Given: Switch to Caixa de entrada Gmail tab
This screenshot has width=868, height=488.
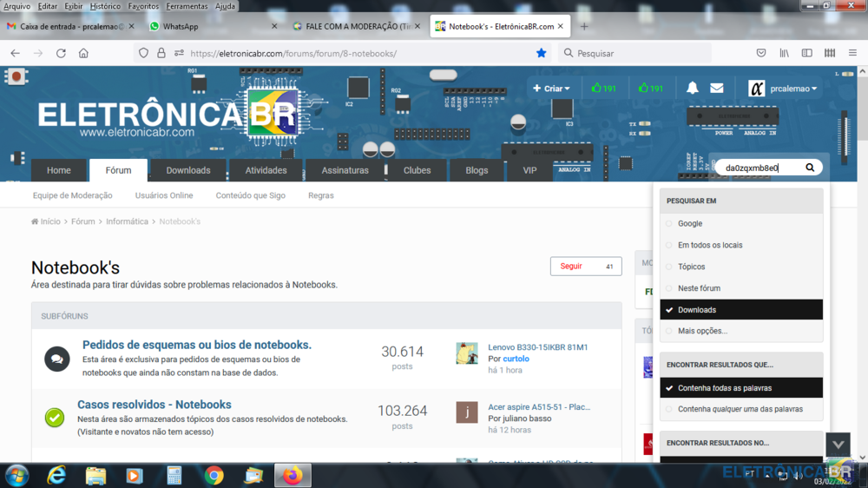Looking at the screenshot, I should (x=69, y=26).
